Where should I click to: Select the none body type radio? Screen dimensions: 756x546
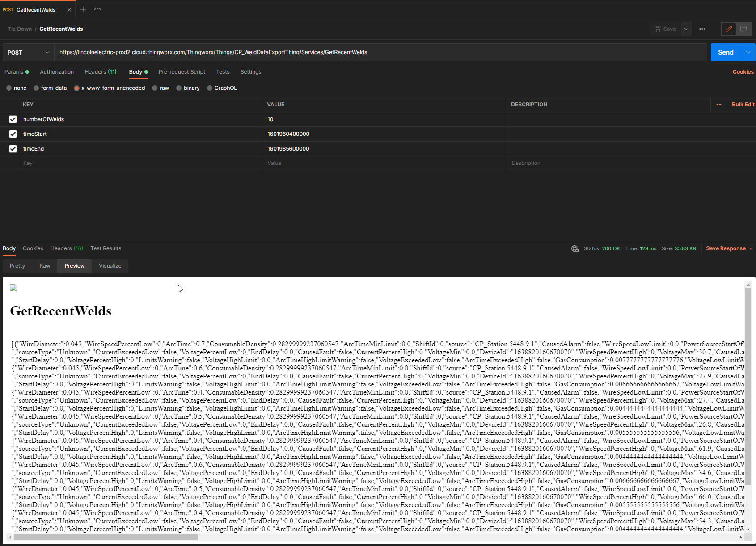[x=9, y=88]
